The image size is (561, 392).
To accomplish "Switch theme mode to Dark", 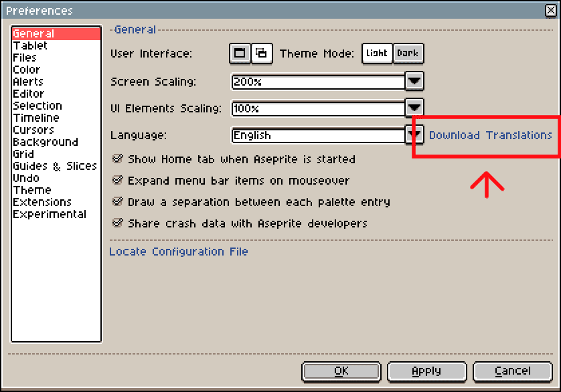I will click(x=408, y=54).
